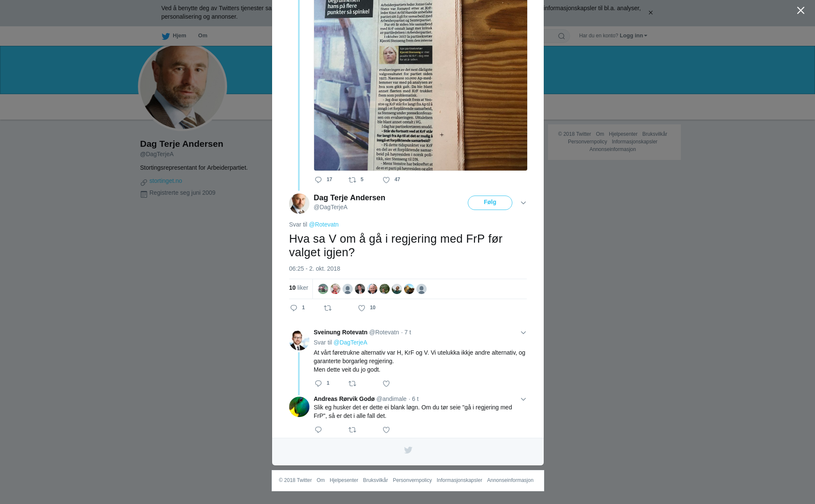Retweet Andreas Rørvik Godø's reply
This screenshot has width=815, height=504.
[x=352, y=430]
